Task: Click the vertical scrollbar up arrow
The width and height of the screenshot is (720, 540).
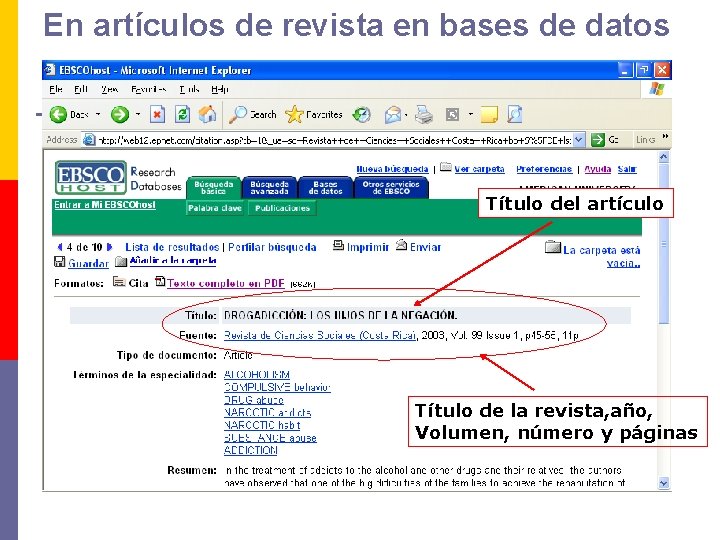Action: point(664,157)
